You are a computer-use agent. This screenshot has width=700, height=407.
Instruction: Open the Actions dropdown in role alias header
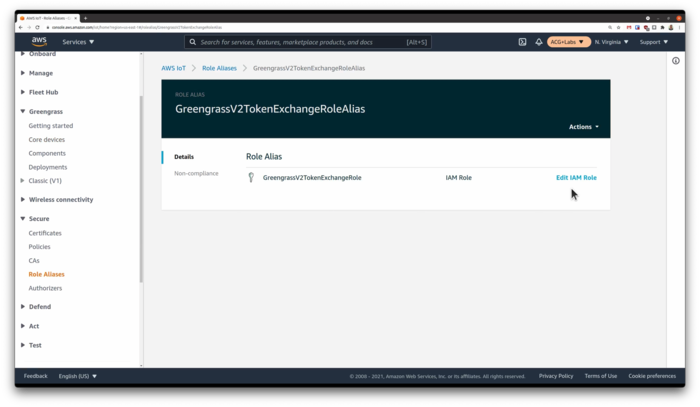[x=583, y=127]
